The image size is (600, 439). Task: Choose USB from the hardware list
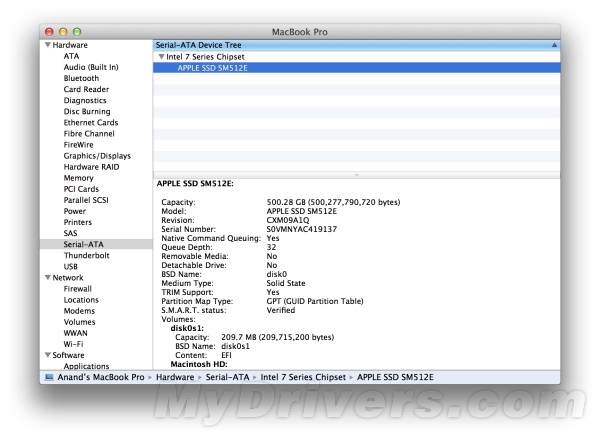[71, 266]
